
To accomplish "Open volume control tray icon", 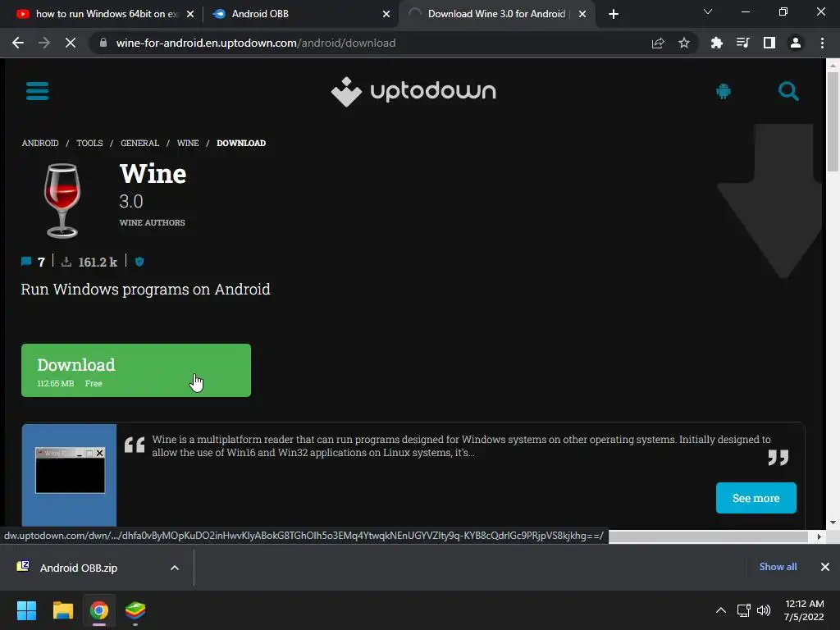I will pos(764,610).
